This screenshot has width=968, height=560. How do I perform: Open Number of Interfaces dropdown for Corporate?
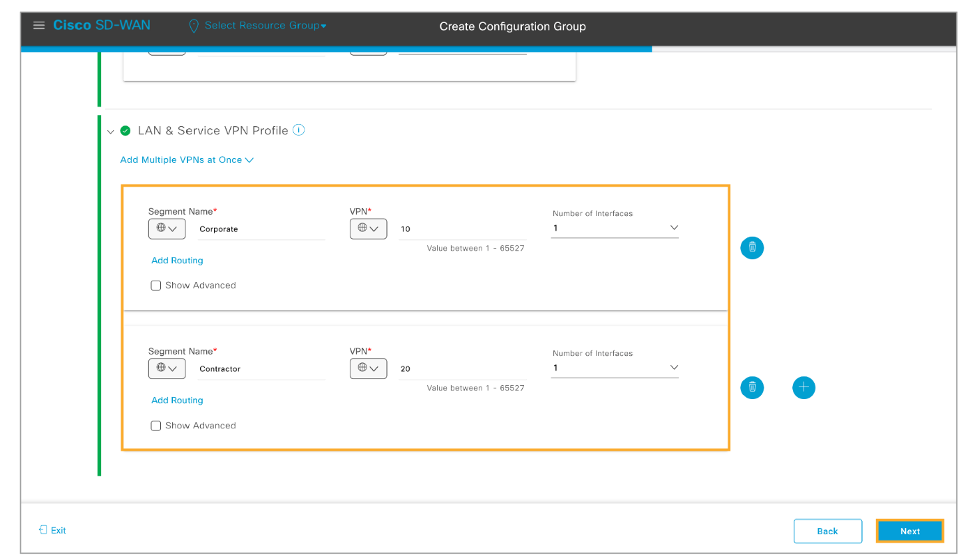(614, 228)
